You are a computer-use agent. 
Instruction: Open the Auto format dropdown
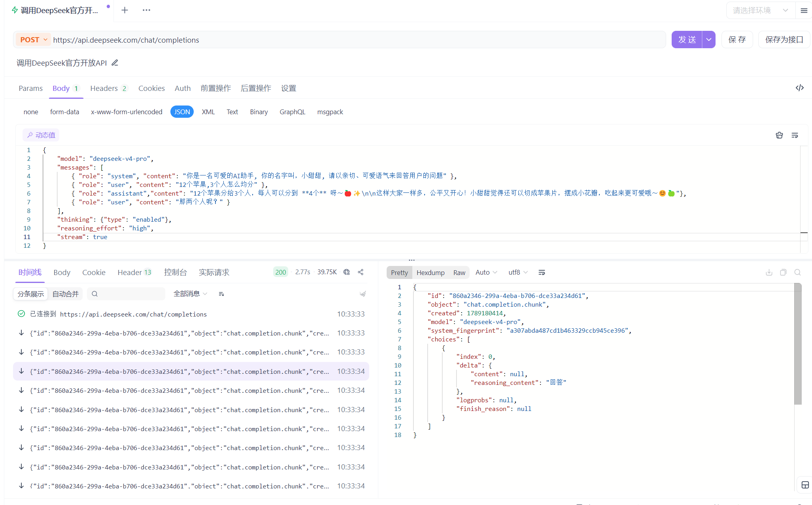coord(486,272)
